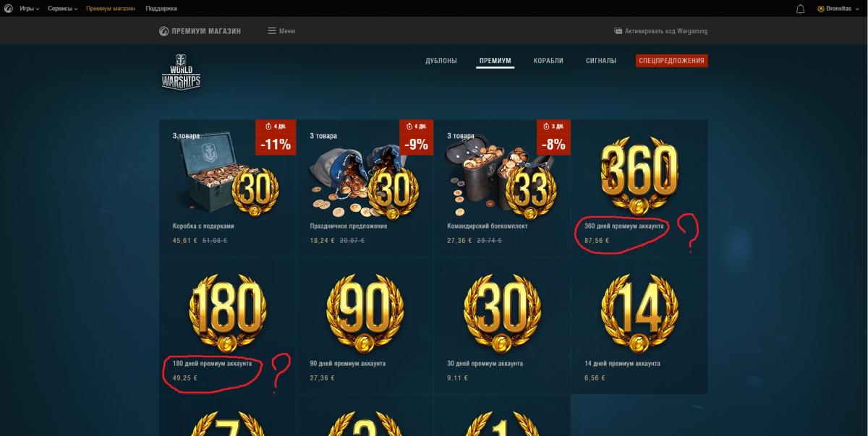Select the 90 days premium account item
This screenshot has width=868, height=436.
pos(365,326)
